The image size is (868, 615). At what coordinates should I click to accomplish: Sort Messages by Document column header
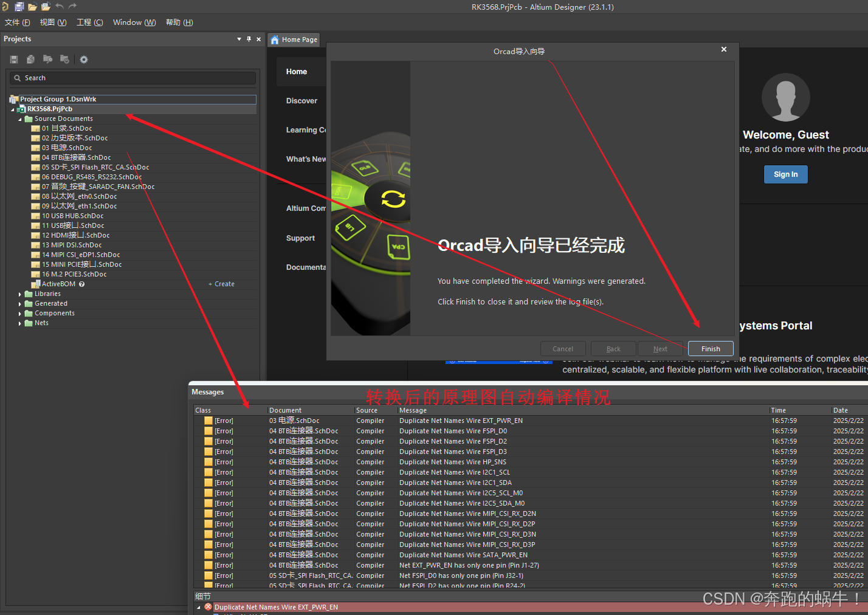310,410
